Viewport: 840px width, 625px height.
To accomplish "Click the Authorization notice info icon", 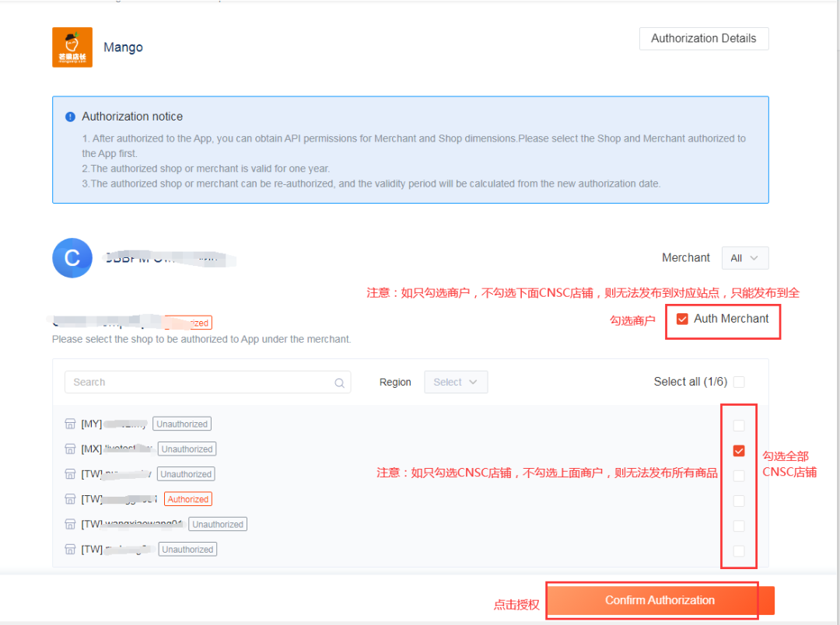I will click(x=70, y=117).
